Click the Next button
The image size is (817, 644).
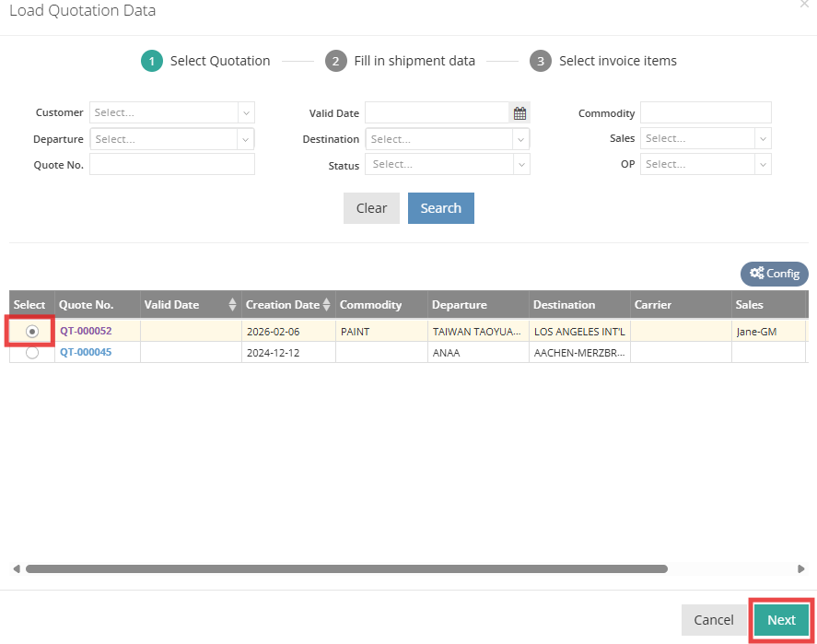[781, 620]
